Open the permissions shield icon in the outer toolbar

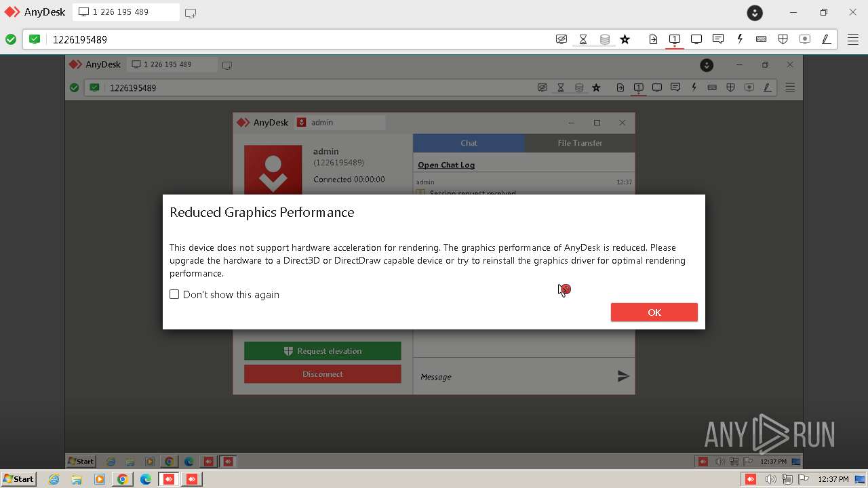pyautogui.click(x=783, y=39)
